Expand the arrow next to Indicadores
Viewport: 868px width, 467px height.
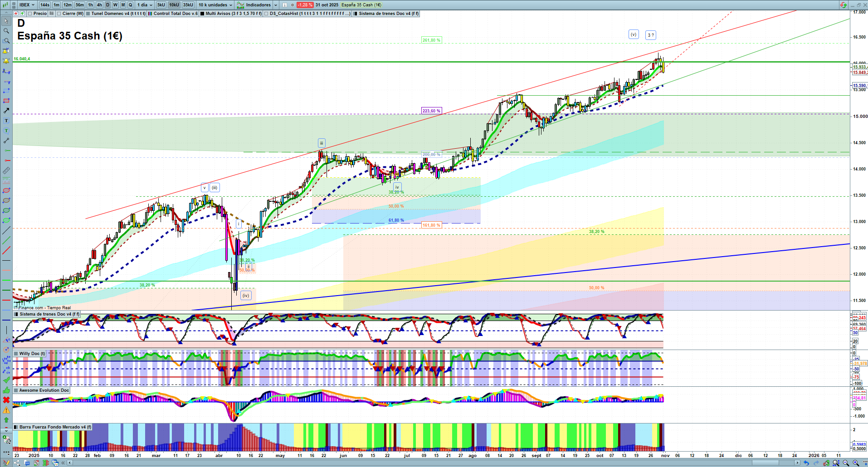click(x=275, y=5)
